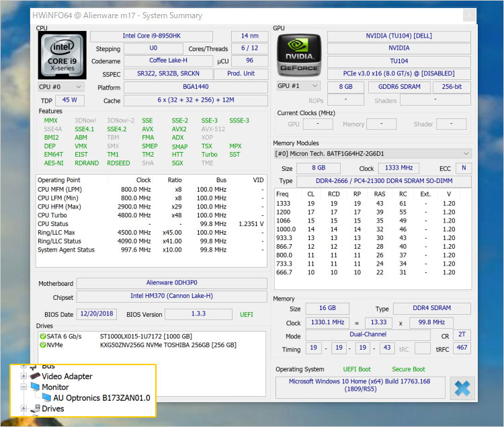Click the Video Adapter card icon

tap(35, 375)
